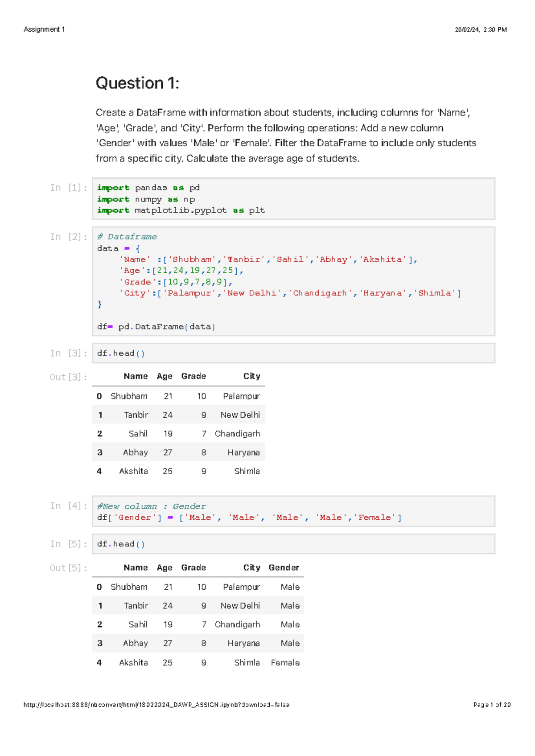
Task: Click 'Male' in Shubham's row of Out[5]
Action: coord(290,587)
